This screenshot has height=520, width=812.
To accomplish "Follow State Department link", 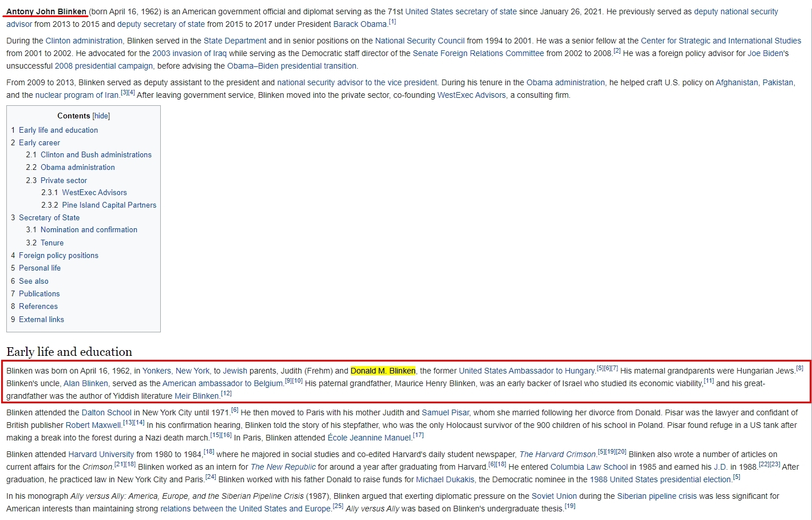I will pyautogui.click(x=235, y=41).
